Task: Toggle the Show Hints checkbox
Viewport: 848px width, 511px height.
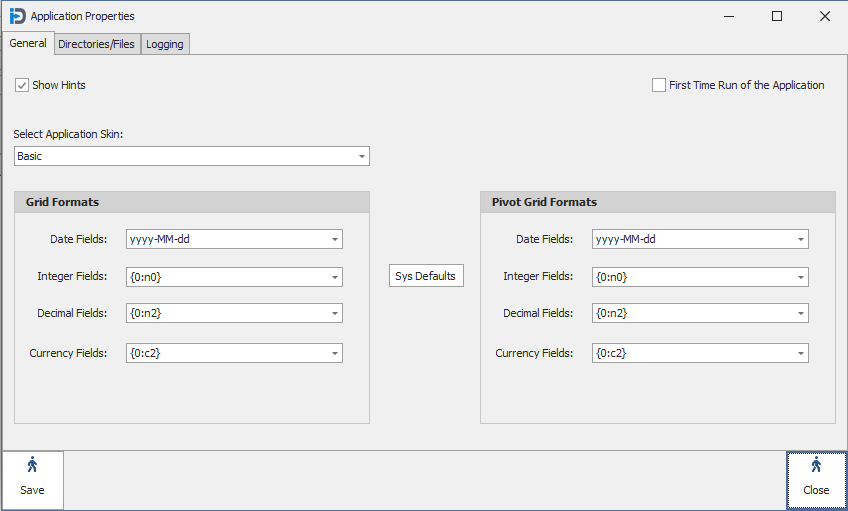Action: pos(22,86)
